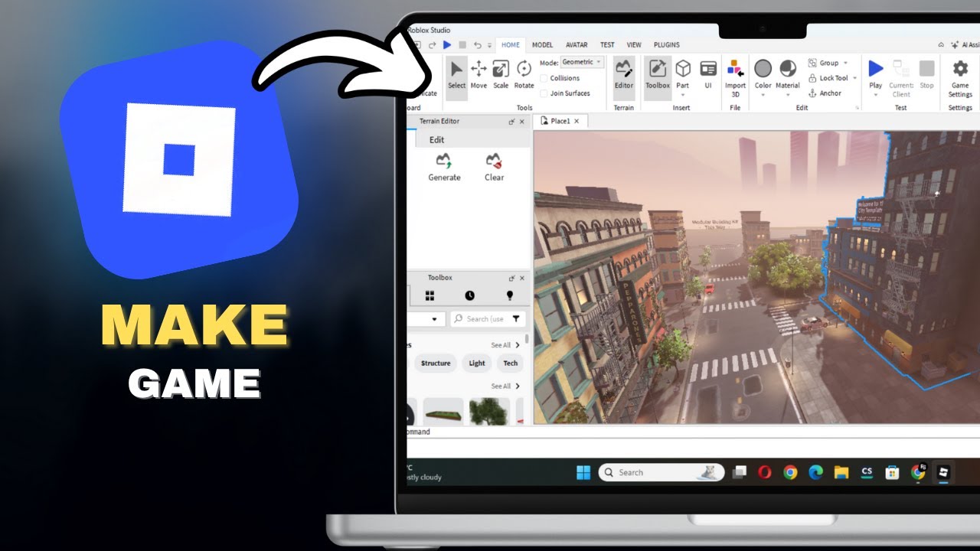Open the Color picker swatch
This screenshot has height=551, width=980.
point(763,69)
